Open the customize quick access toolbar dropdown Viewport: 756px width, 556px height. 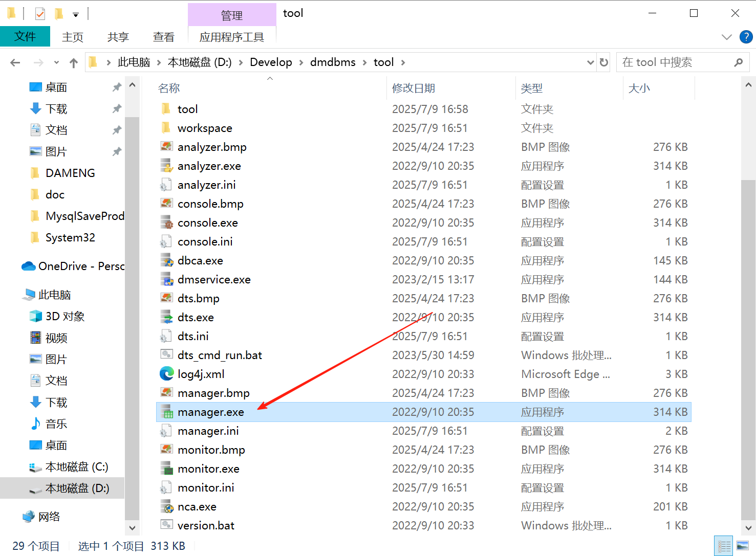pyautogui.click(x=76, y=15)
